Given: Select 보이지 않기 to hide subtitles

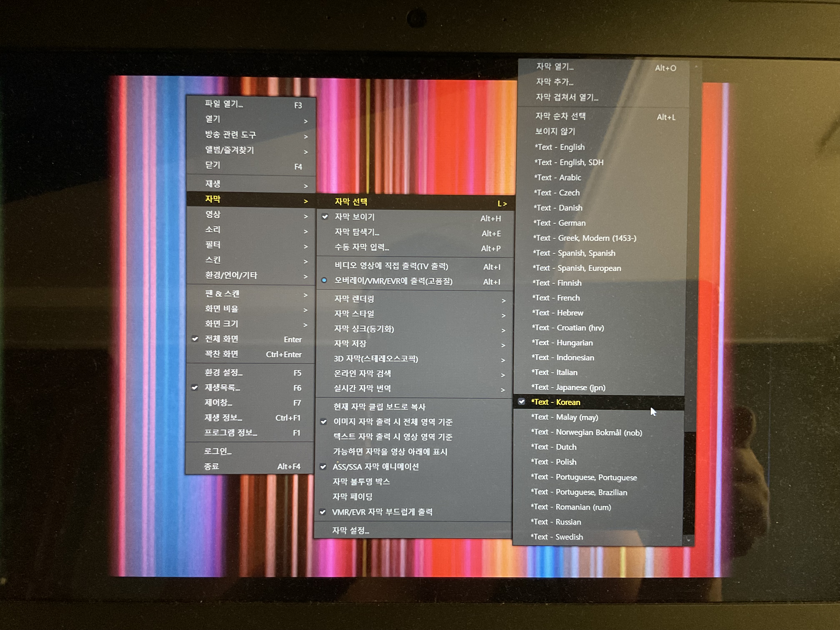Looking at the screenshot, I should (x=603, y=132).
